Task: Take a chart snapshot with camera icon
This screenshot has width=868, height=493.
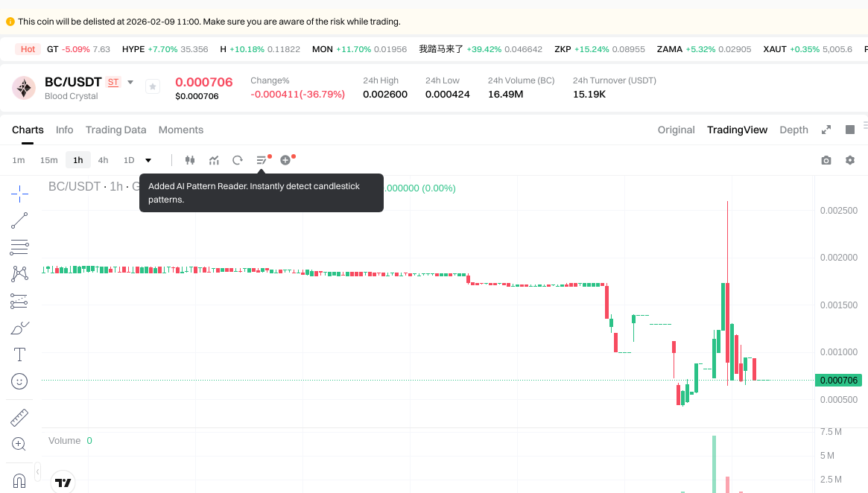Action: pyautogui.click(x=826, y=160)
